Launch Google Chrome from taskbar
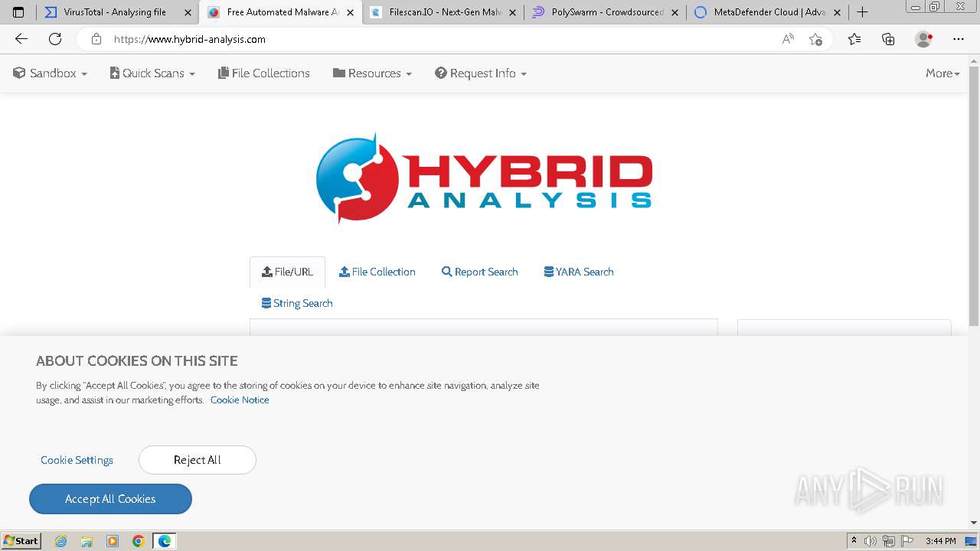 (x=139, y=541)
